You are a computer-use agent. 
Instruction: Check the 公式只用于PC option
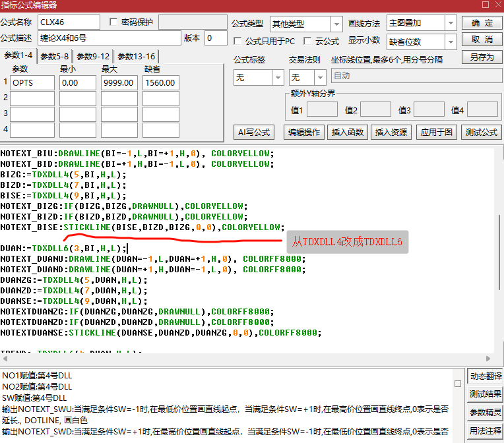[237, 41]
